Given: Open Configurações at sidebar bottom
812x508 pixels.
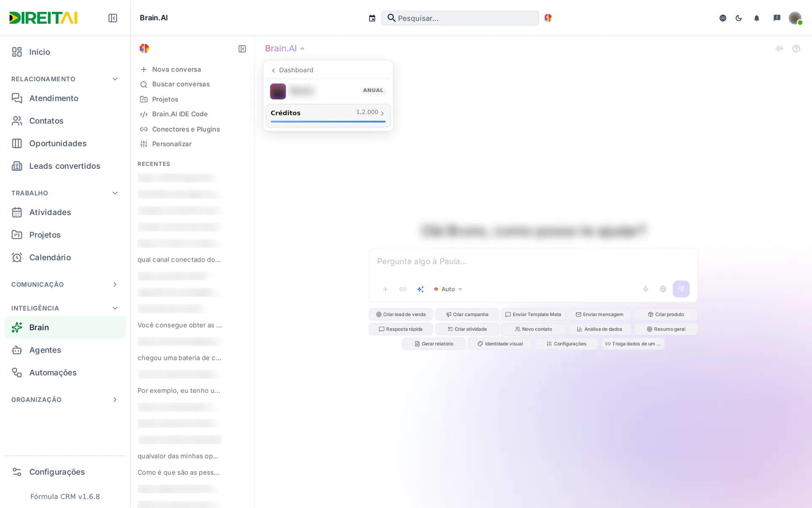Looking at the screenshot, I should 65,472.
